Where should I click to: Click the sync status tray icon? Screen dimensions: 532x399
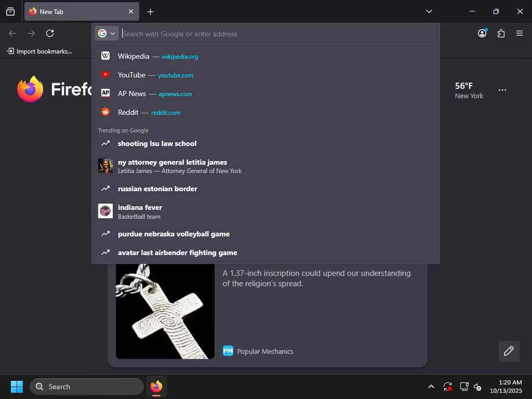click(x=447, y=387)
